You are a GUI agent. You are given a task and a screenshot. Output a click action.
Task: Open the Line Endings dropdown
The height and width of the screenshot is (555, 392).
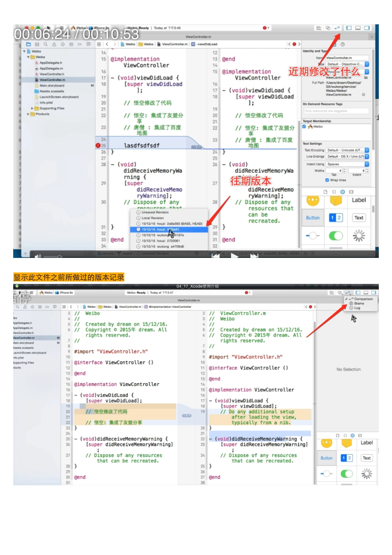[347, 156]
